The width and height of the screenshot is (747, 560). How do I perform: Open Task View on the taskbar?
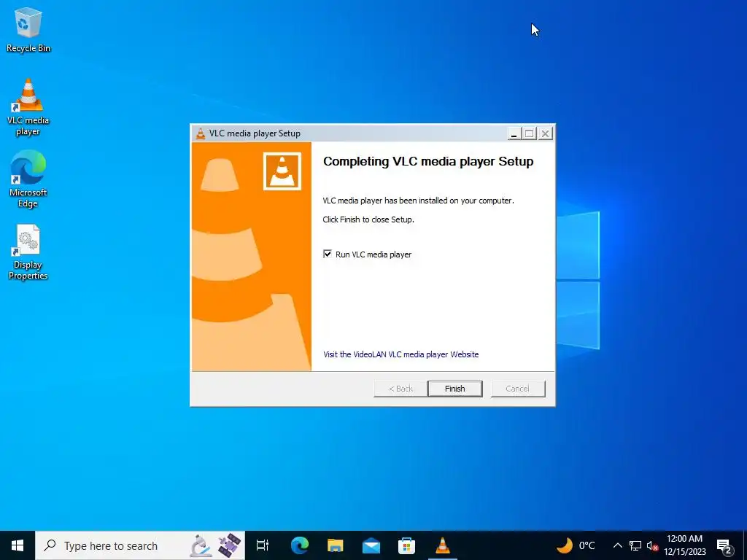point(263,545)
